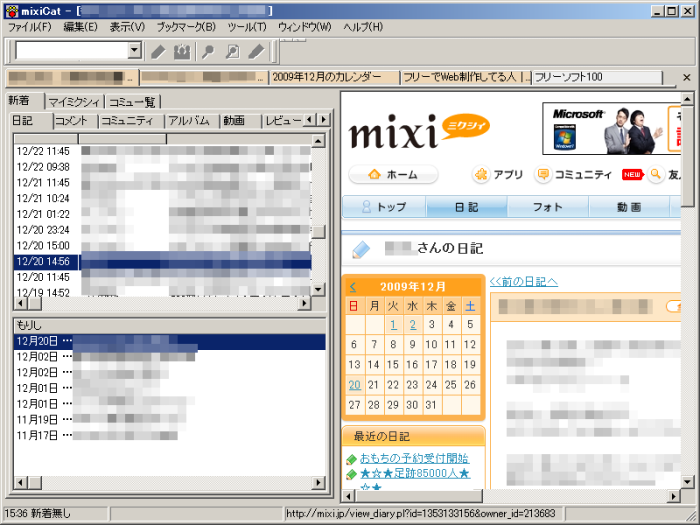
Task: Open the ヘルプ(H) menu
Action: click(363, 27)
